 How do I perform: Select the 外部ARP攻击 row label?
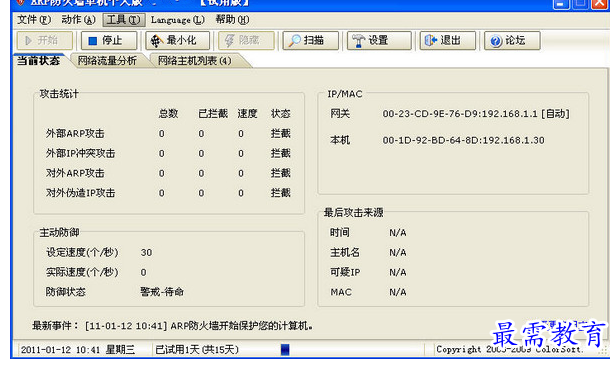(x=75, y=134)
